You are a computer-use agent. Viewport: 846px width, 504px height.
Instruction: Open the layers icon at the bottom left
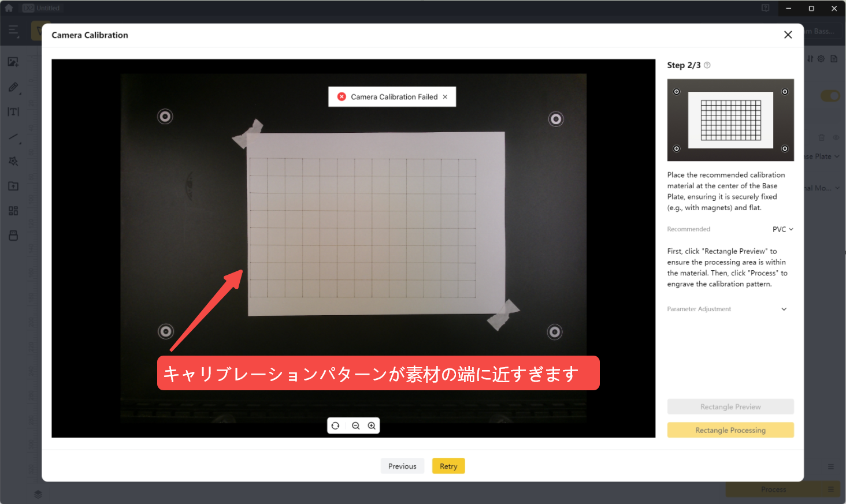pyautogui.click(x=38, y=494)
